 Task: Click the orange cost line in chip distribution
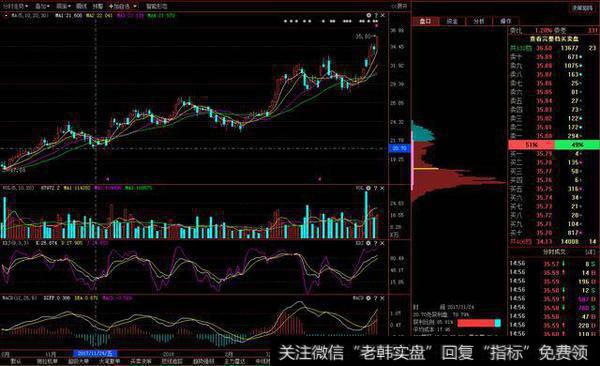click(426, 168)
